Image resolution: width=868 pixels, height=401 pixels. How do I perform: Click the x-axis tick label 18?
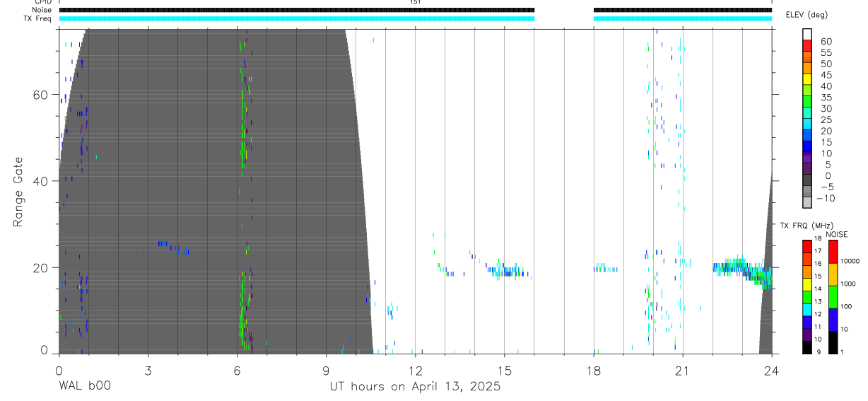pyautogui.click(x=594, y=370)
